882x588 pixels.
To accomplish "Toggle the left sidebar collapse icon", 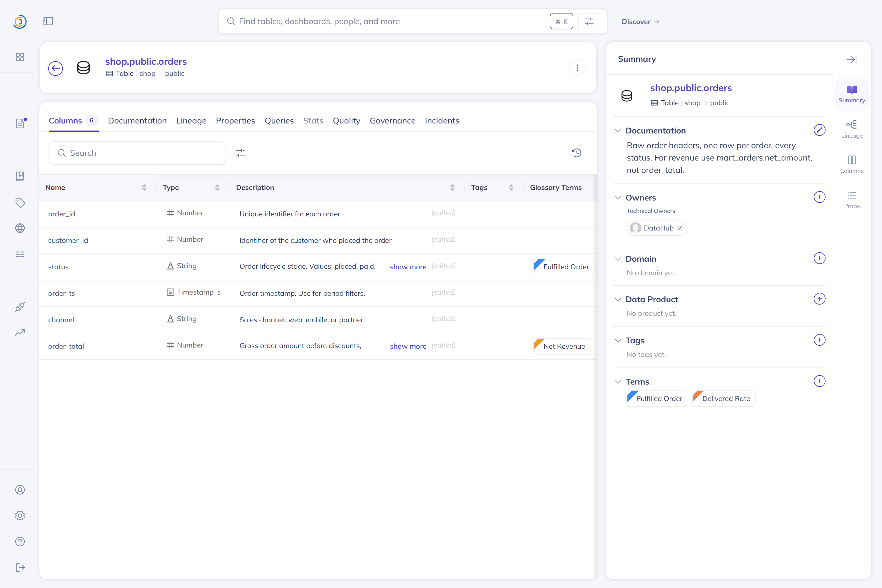I will pos(48,21).
